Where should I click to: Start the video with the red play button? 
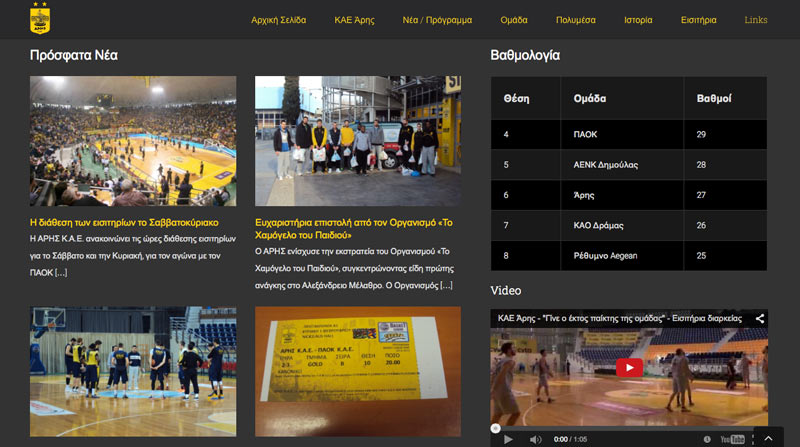[629, 368]
